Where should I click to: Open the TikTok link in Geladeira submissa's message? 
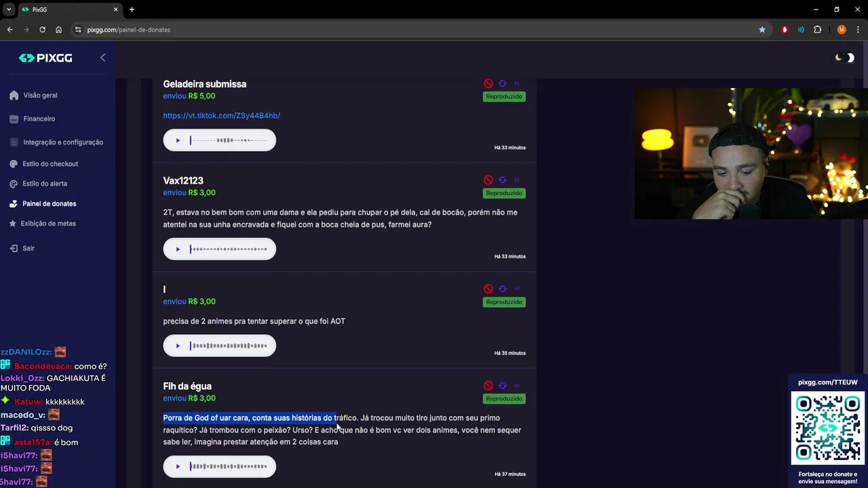222,116
